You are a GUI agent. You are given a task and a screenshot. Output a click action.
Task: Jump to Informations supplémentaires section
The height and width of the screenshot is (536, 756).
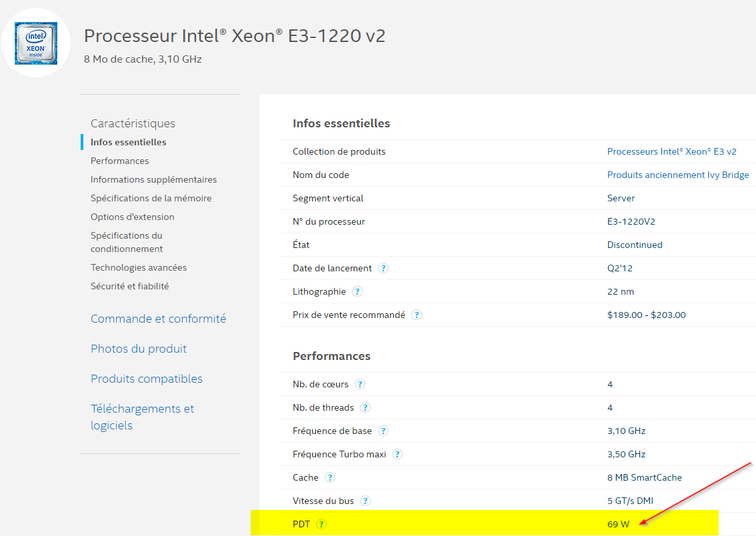tap(154, 179)
